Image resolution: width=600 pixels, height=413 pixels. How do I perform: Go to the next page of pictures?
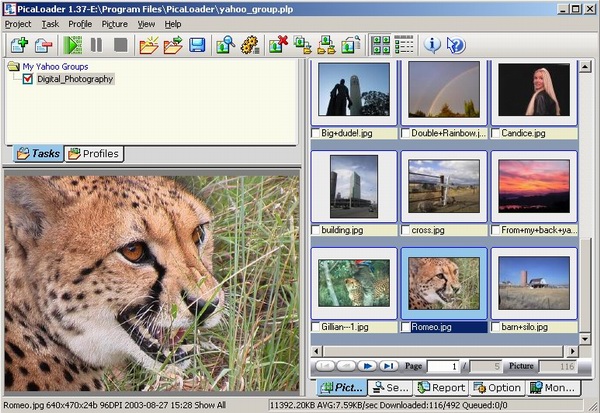(367, 366)
